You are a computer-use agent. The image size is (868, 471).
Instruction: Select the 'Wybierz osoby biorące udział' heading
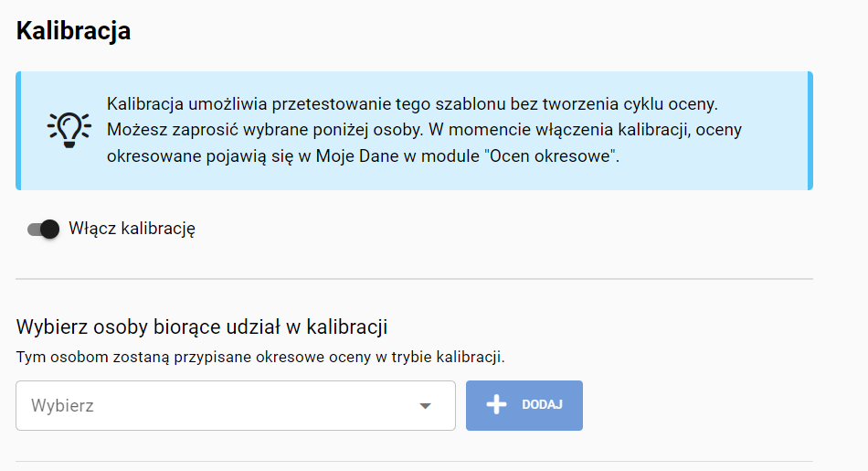(x=202, y=326)
